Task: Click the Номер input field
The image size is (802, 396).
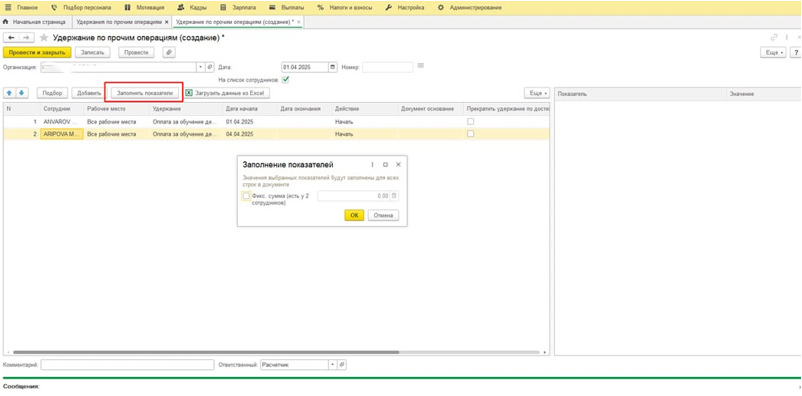Action: click(387, 67)
